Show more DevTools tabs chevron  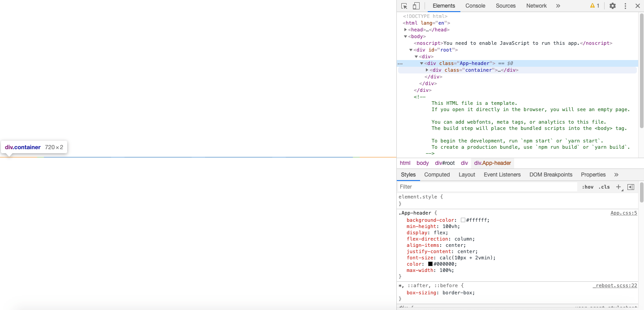click(558, 6)
